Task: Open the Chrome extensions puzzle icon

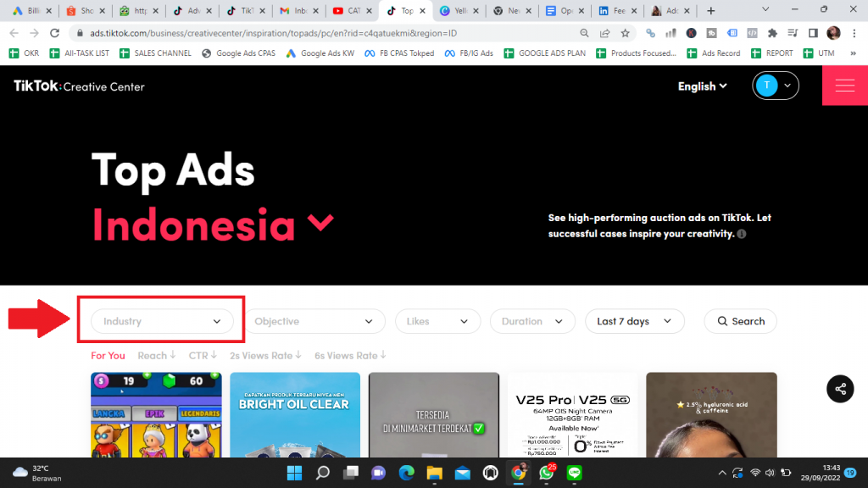Action: (x=772, y=33)
